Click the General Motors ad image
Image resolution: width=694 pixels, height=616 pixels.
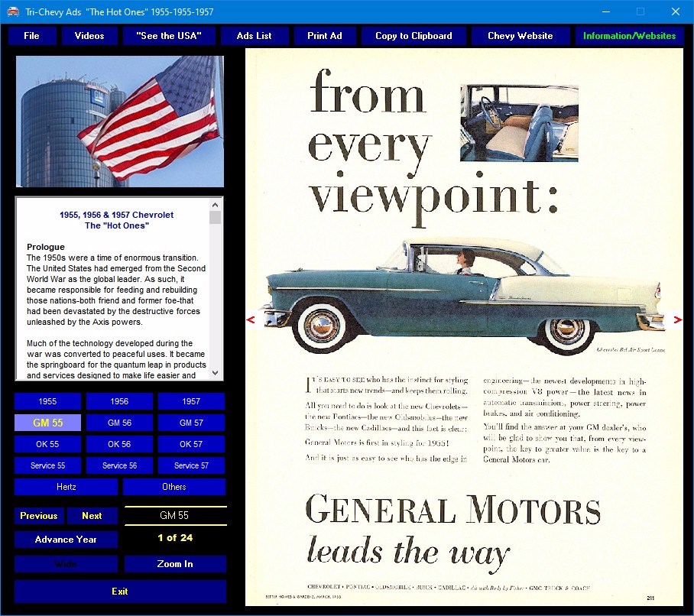(x=464, y=327)
